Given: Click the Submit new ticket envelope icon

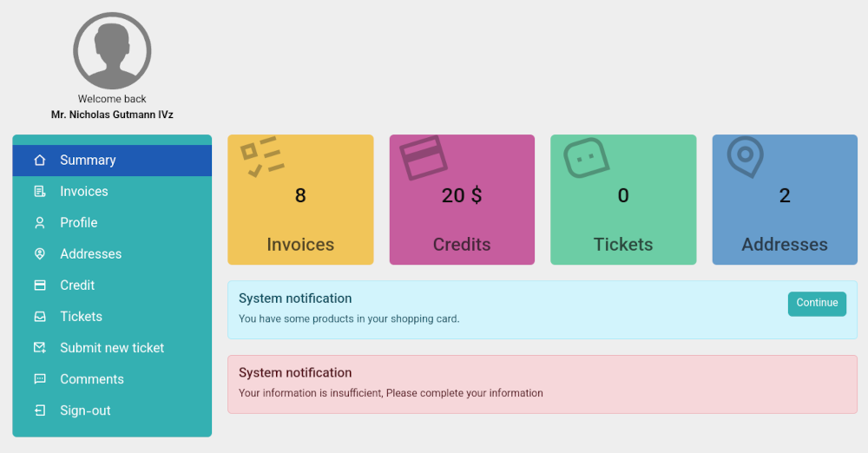Looking at the screenshot, I should click(x=40, y=348).
